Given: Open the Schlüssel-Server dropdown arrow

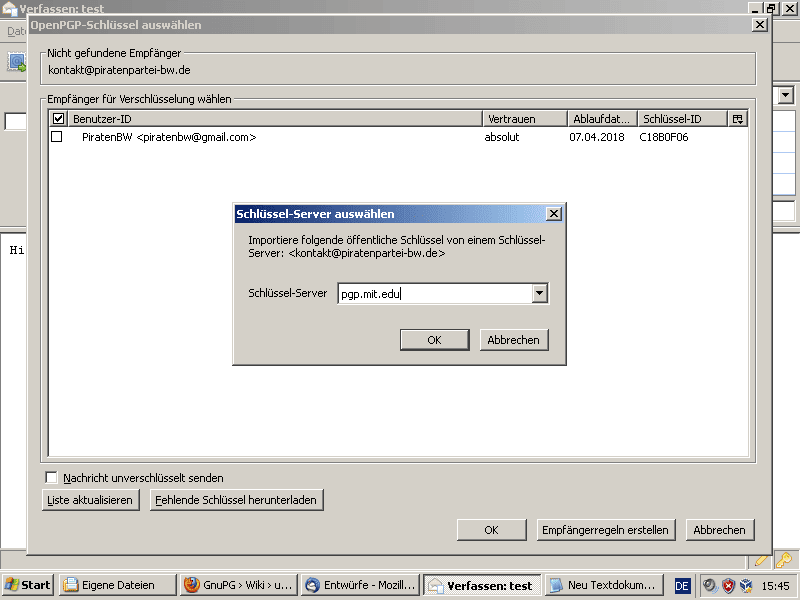Looking at the screenshot, I should (539, 293).
